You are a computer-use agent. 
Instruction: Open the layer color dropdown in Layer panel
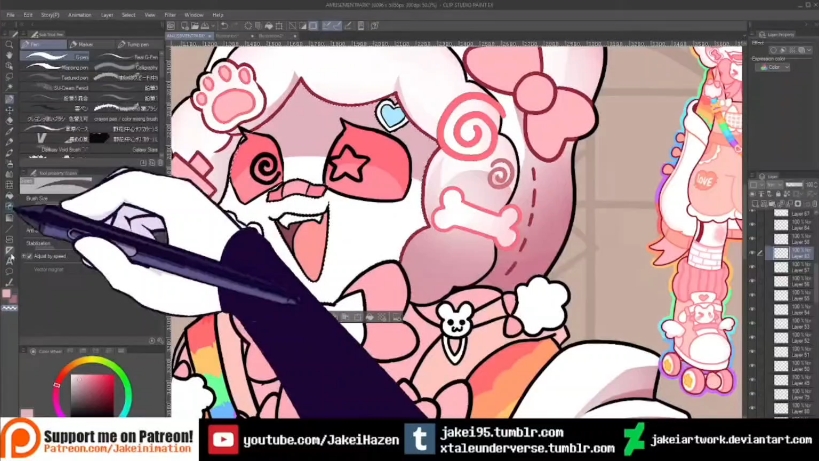(756, 184)
